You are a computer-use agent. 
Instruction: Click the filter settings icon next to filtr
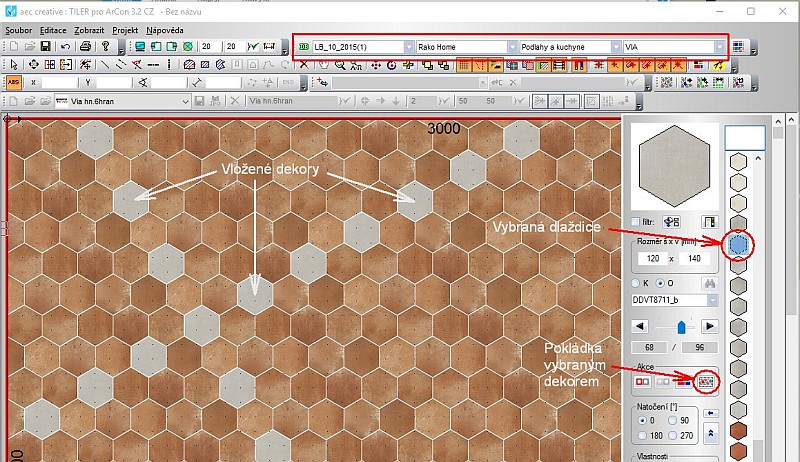[x=671, y=222]
